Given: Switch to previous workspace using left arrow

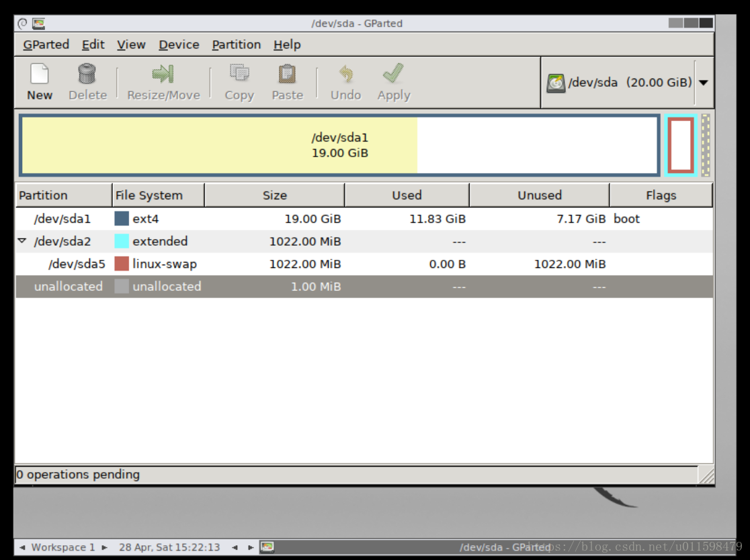Looking at the screenshot, I should point(22,547).
